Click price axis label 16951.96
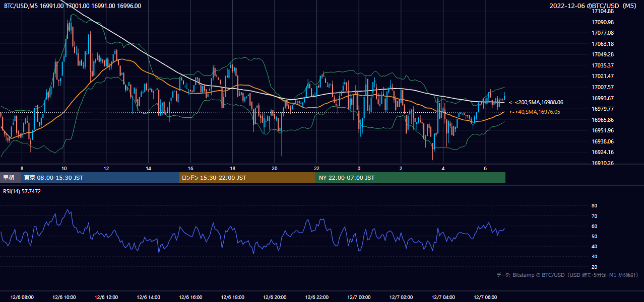 tap(602, 130)
